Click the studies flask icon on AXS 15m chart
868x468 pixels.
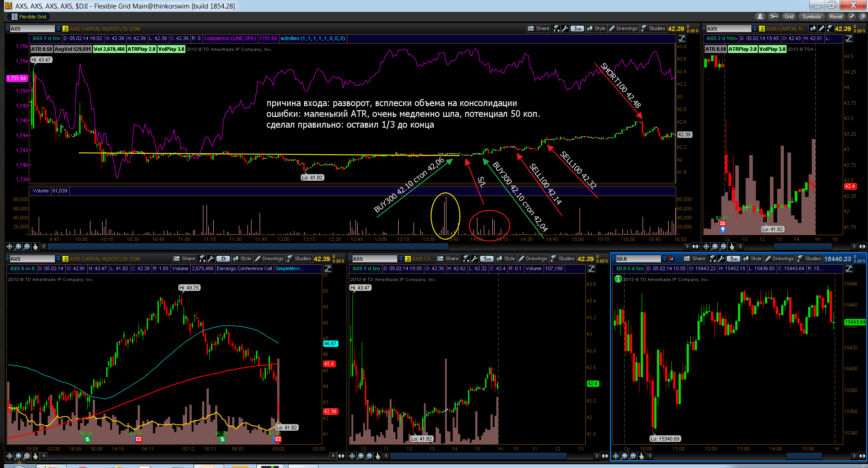pyautogui.click(x=829, y=28)
